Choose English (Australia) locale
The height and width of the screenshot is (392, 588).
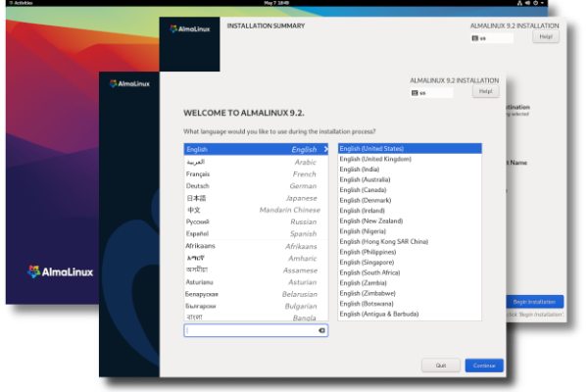click(x=410, y=179)
